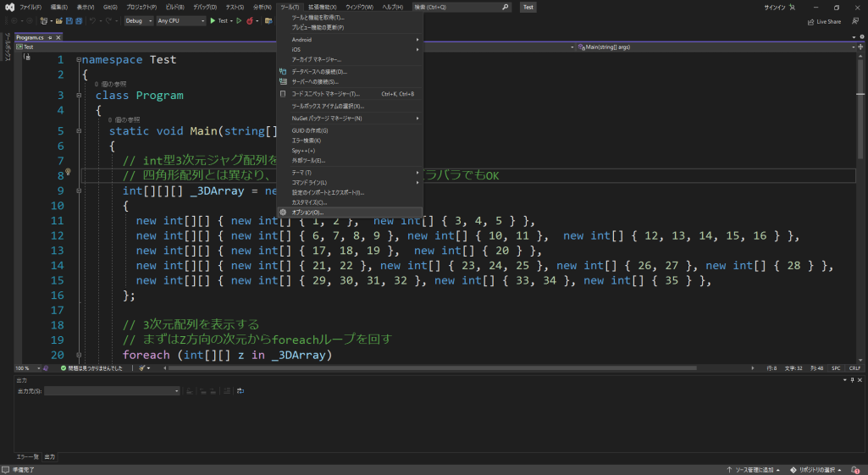This screenshot has width=868, height=475.
Task: Click the notifications bell in the status bar
Action: (856, 470)
